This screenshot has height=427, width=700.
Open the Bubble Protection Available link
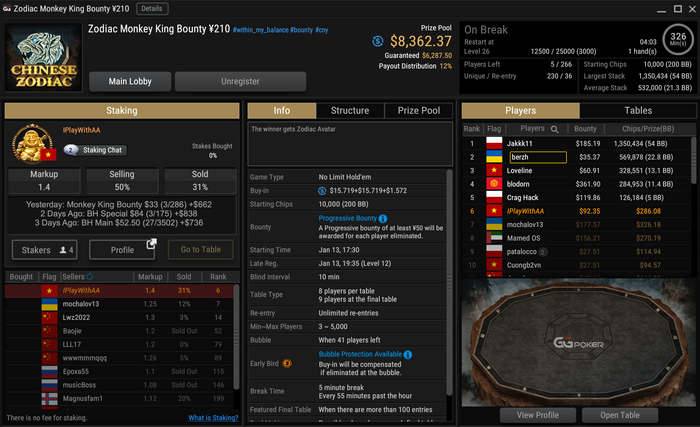[360, 354]
